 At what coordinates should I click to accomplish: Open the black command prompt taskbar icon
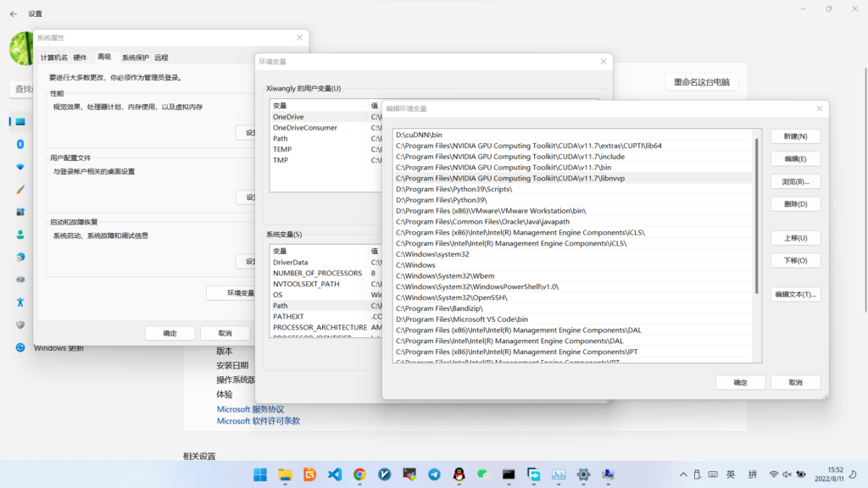pyautogui.click(x=509, y=474)
